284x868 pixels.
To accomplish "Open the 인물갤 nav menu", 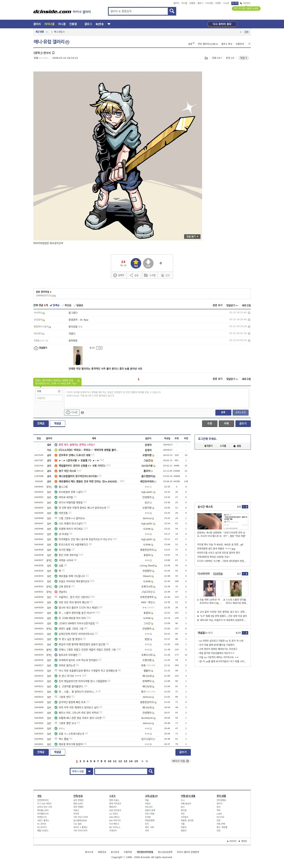I will [73, 24].
